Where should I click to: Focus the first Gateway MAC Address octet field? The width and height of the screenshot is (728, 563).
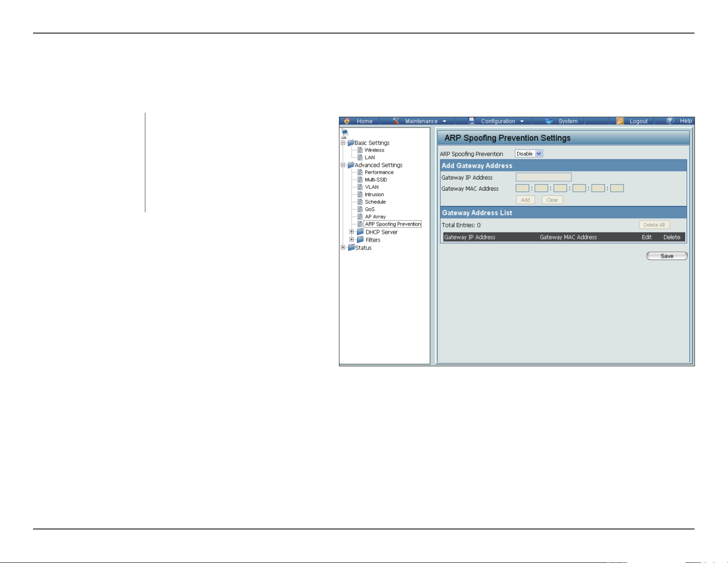(x=522, y=188)
